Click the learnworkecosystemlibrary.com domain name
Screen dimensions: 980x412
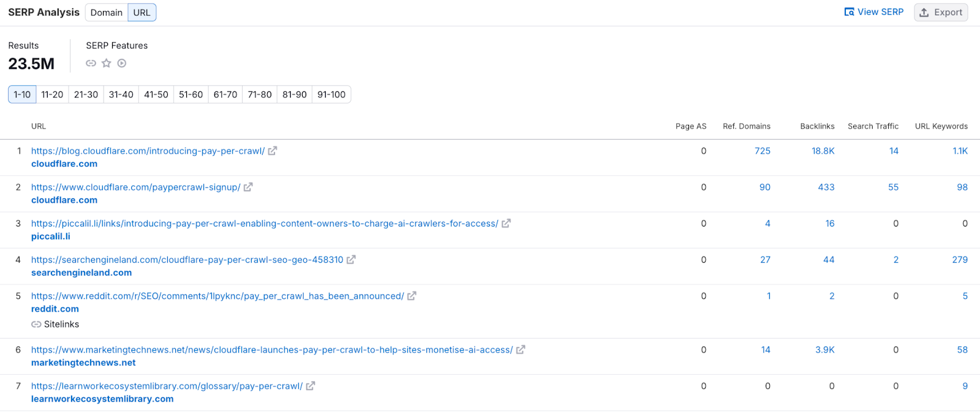tap(102, 399)
